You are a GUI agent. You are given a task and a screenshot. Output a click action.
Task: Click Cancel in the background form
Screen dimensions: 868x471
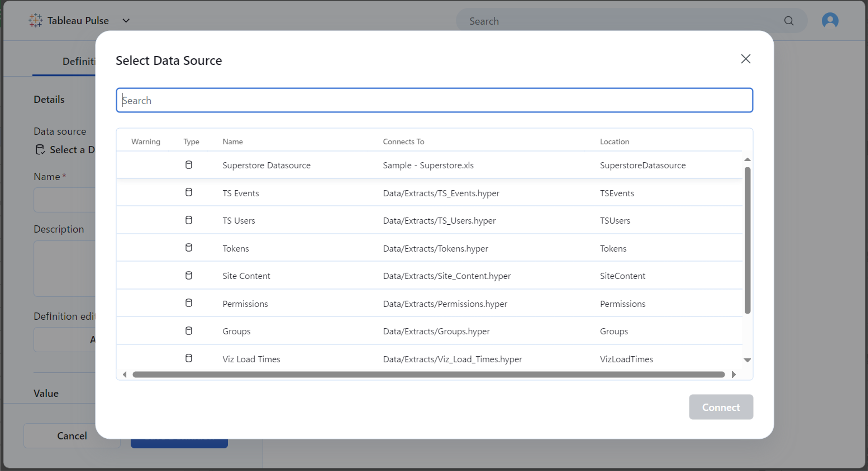tap(72, 436)
